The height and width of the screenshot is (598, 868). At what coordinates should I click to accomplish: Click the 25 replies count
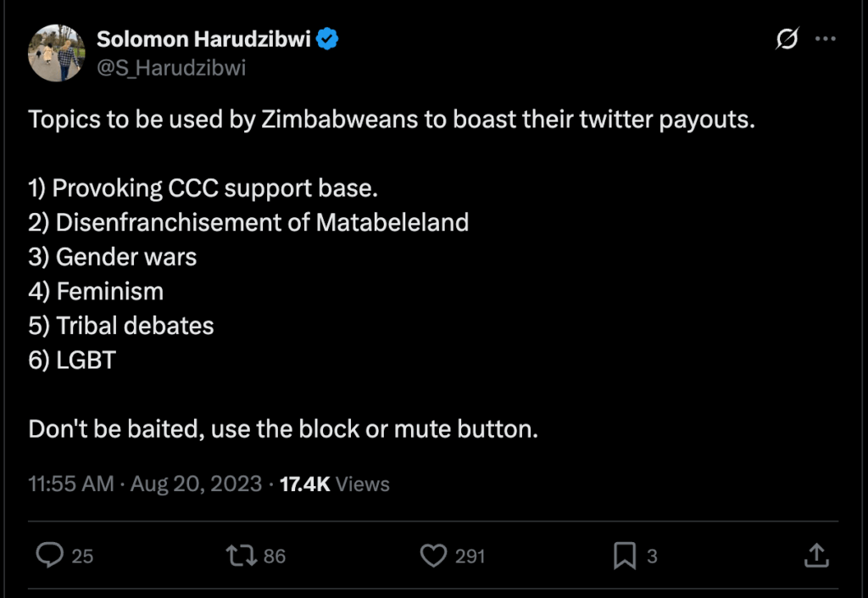(82, 556)
